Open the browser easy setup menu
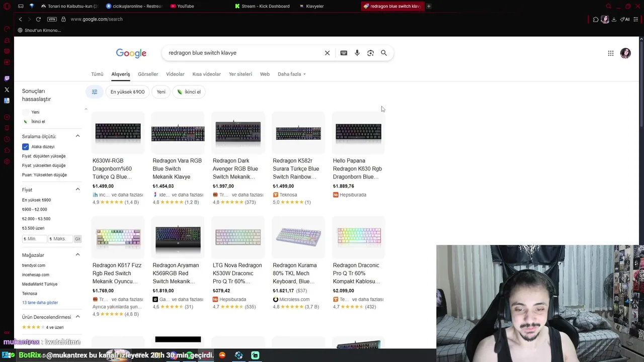 [x=636, y=19]
